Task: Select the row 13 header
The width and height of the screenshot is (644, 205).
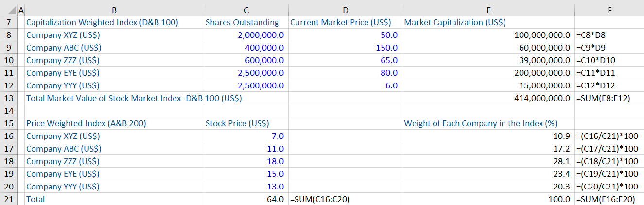Action: (9, 98)
